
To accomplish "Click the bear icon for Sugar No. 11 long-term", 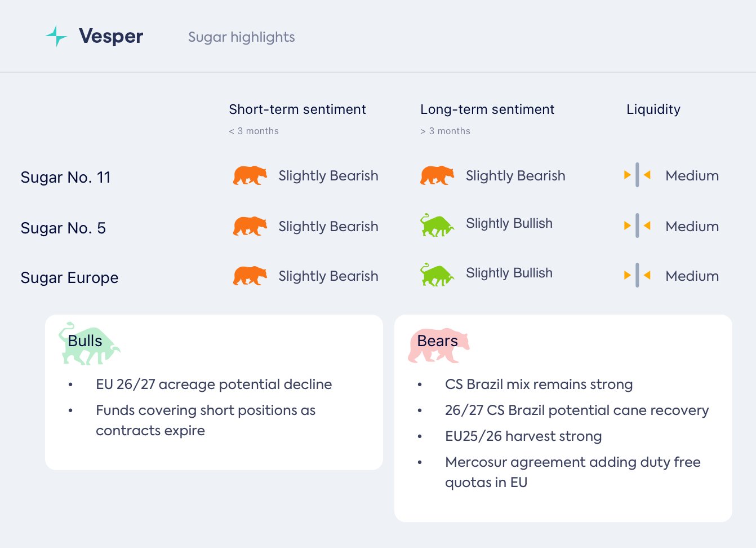I will pos(437,175).
